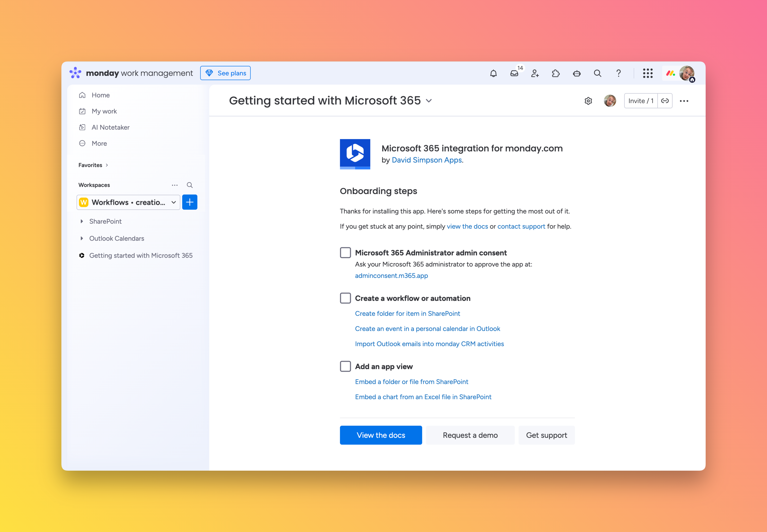Open the robot assistant icon
The width and height of the screenshot is (767, 532).
pos(577,73)
